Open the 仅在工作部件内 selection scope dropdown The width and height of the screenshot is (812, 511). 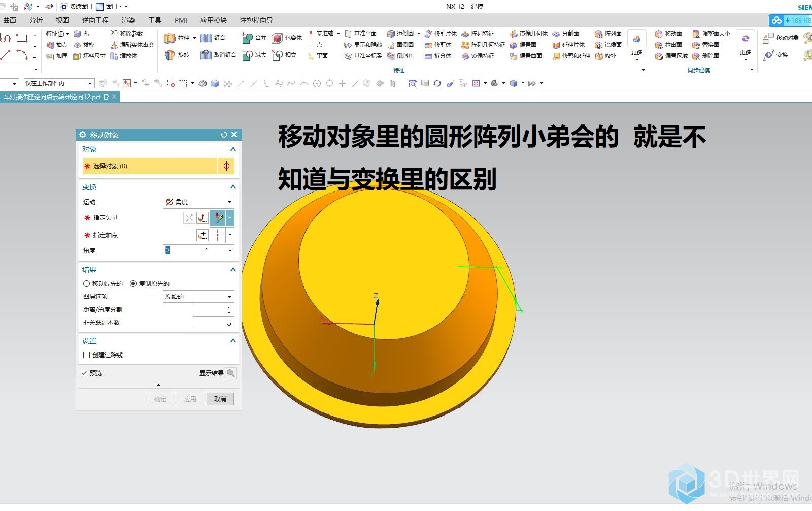(x=59, y=83)
